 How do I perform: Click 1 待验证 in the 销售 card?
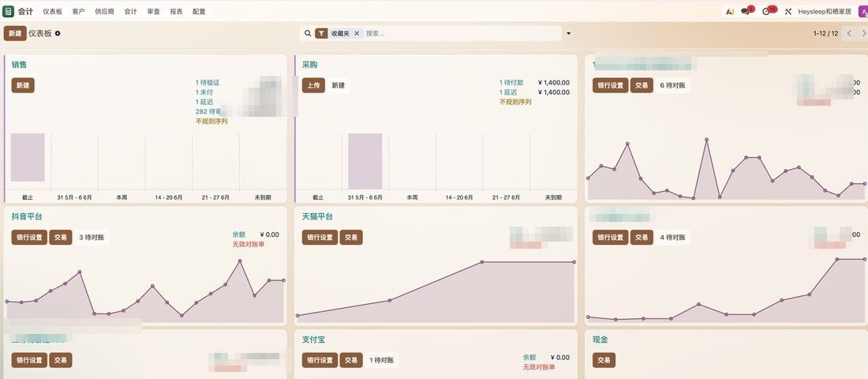pos(208,83)
